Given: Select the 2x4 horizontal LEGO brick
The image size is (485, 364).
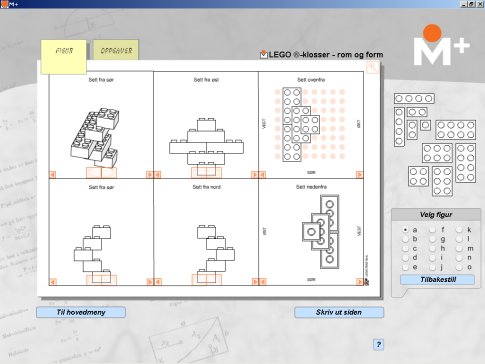Looking at the screenshot, I should (x=456, y=130).
